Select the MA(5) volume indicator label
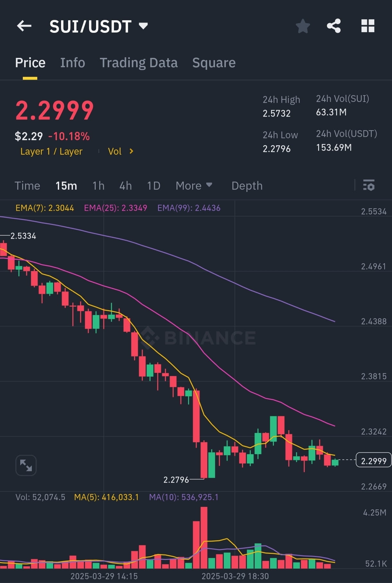The height and width of the screenshot is (583, 392). pos(106,498)
